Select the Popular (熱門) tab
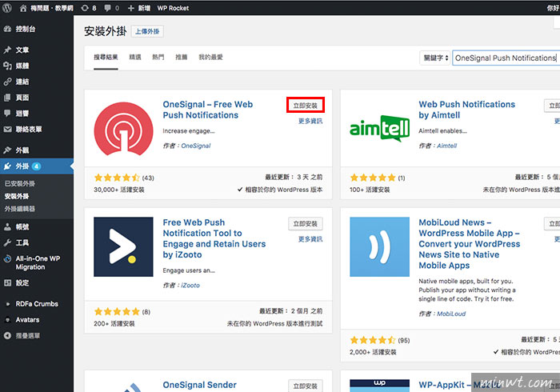The width and height of the screenshot is (560, 392). coord(158,57)
